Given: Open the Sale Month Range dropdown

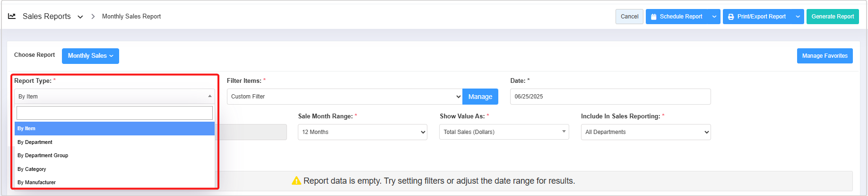Looking at the screenshot, I should [x=362, y=132].
